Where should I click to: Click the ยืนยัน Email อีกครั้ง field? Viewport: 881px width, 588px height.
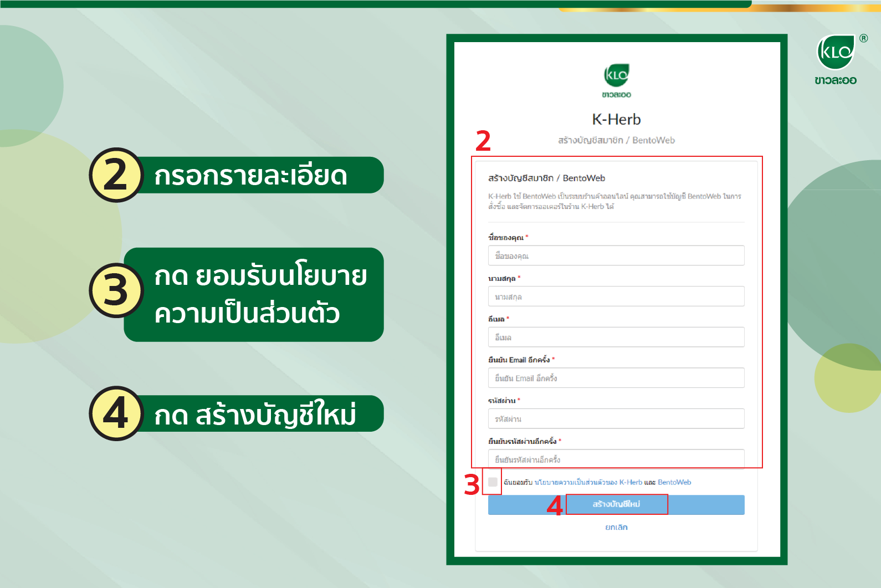pyautogui.click(x=616, y=378)
